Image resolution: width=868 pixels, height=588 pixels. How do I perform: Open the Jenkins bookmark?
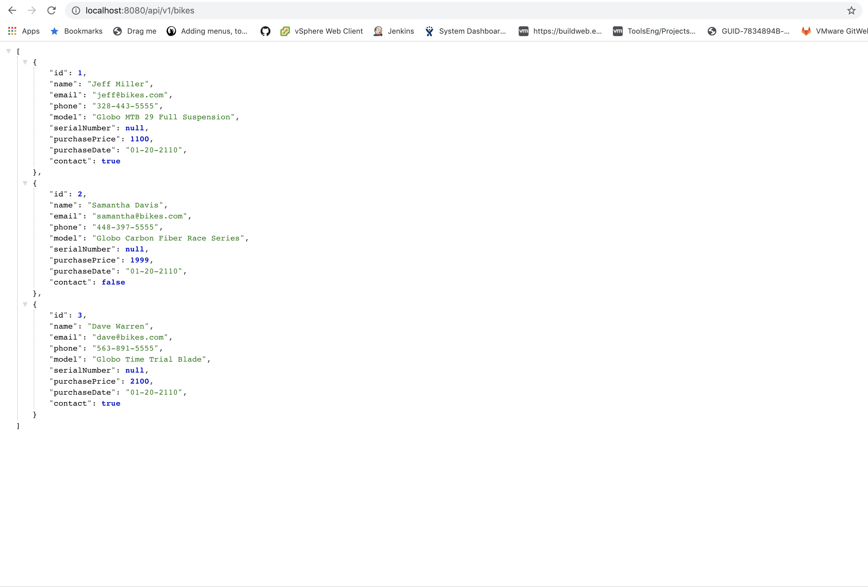[x=394, y=31]
